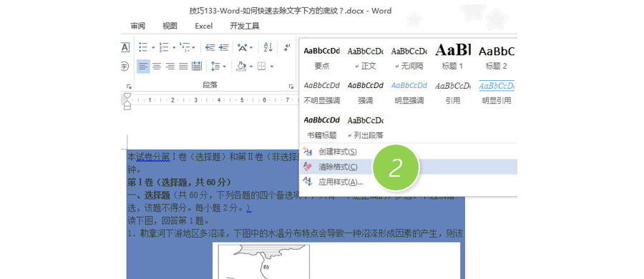Open font settings dialog launcher

pyautogui.click(x=129, y=87)
